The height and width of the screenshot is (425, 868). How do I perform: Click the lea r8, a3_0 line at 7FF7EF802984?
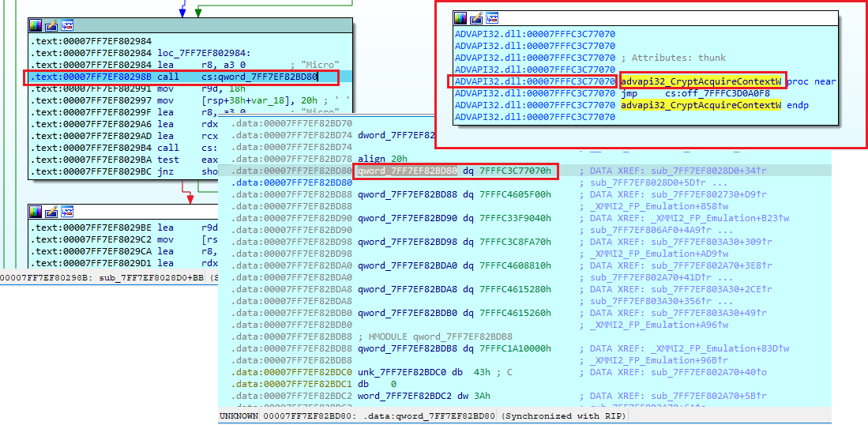tap(184, 65)
